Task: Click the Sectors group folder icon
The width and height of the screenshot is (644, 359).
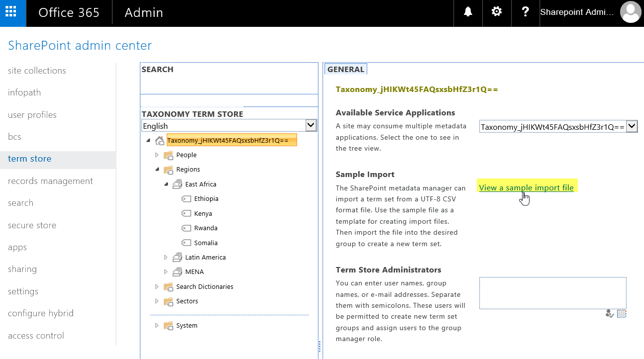Action: pyautogui.click(x=168, y=301)
